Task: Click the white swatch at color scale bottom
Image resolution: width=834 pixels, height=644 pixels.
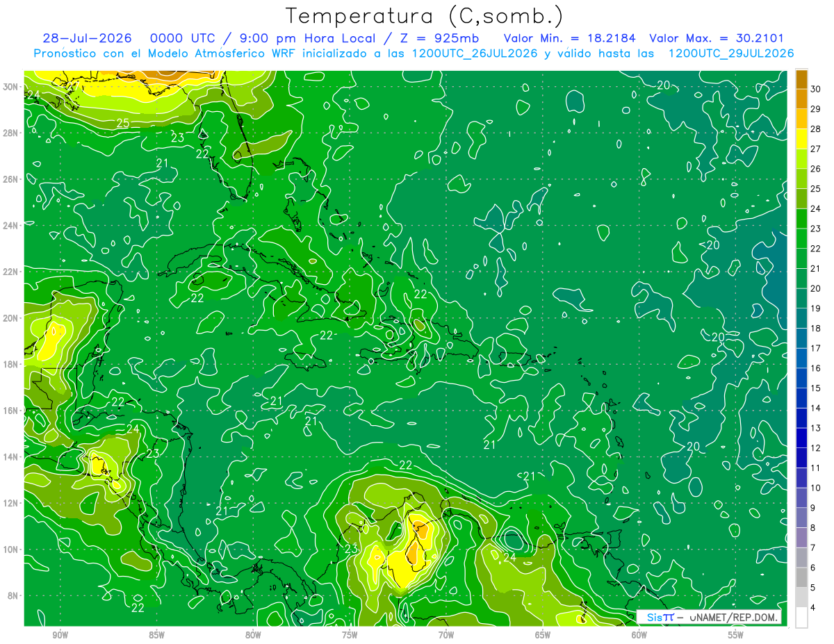Action: (801, 618)
